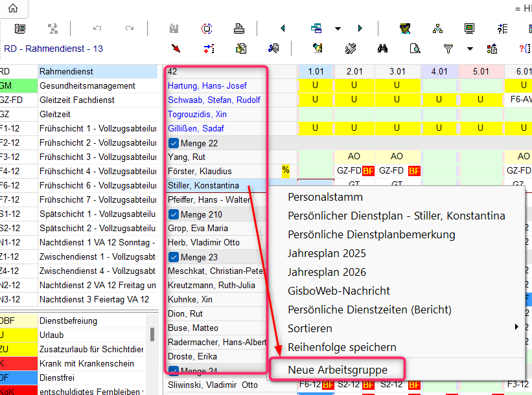Open dropdown arrow beside the windows icon
532x395 pixels.
coord(338,29)
